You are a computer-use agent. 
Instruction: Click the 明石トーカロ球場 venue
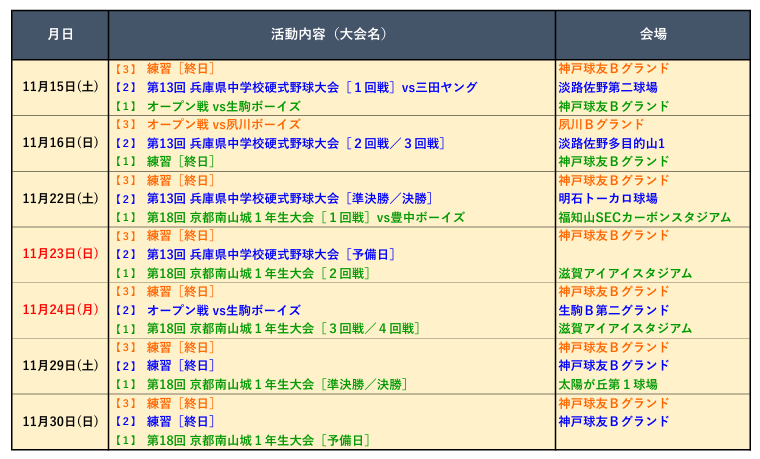(607, 199)
